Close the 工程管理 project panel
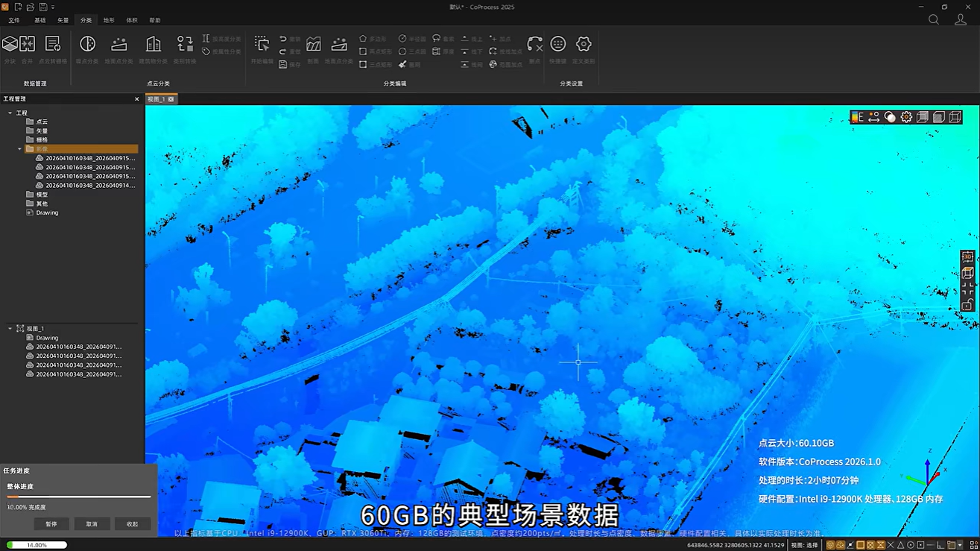Viewport: 980px width, 551px height. coord(136,99)
